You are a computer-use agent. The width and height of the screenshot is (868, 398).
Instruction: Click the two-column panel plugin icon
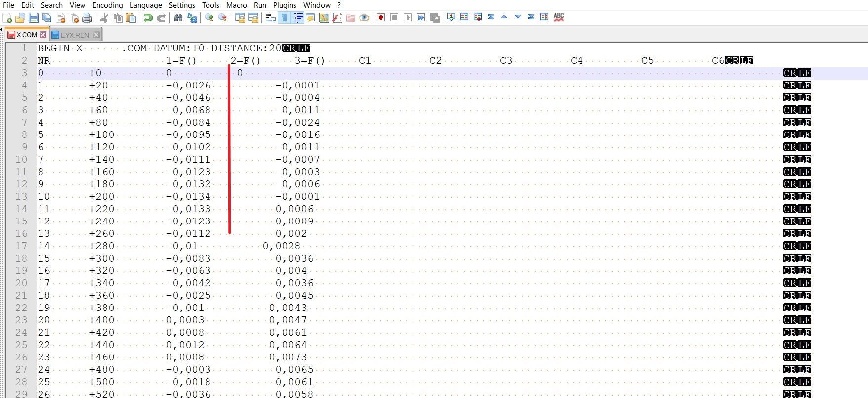(x=544, y=17)
